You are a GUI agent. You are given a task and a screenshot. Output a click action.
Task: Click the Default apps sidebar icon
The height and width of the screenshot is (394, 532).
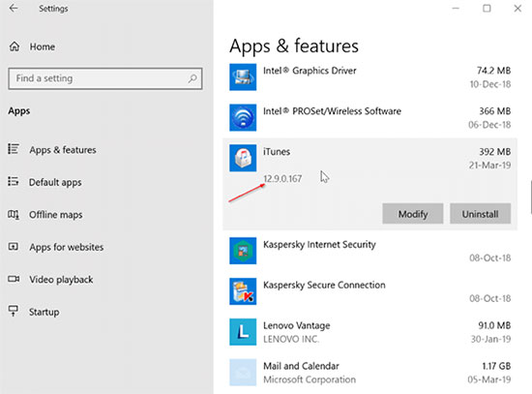pos(14,181)
